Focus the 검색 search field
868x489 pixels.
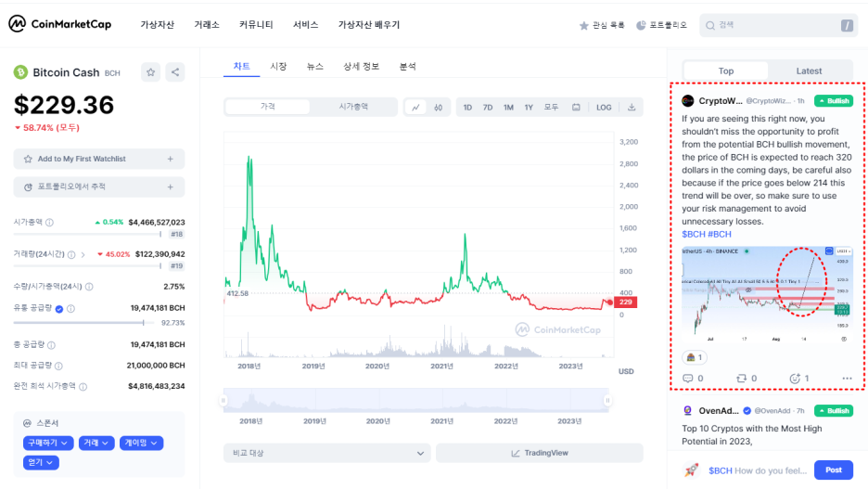[778, 25]
